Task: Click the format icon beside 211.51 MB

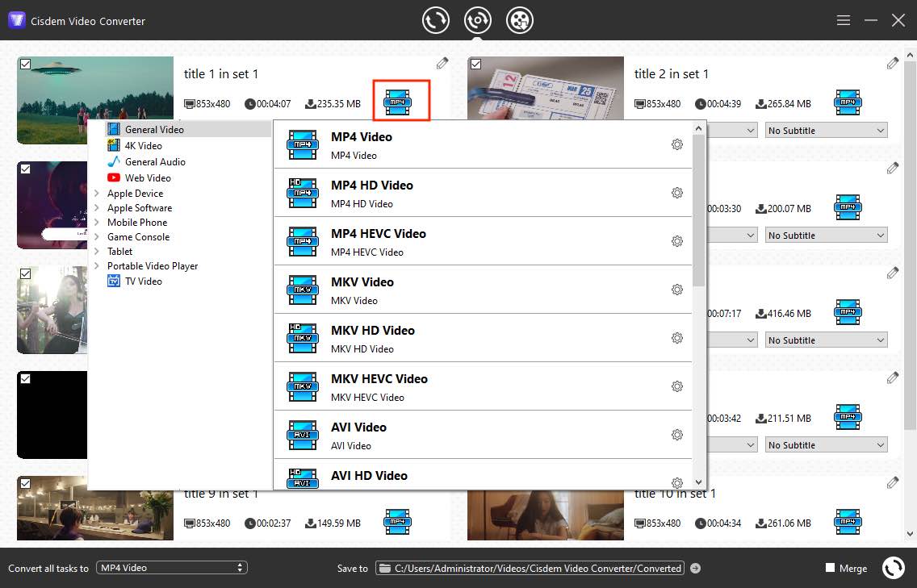Action: pyautogui.click(x=848, y=417)
